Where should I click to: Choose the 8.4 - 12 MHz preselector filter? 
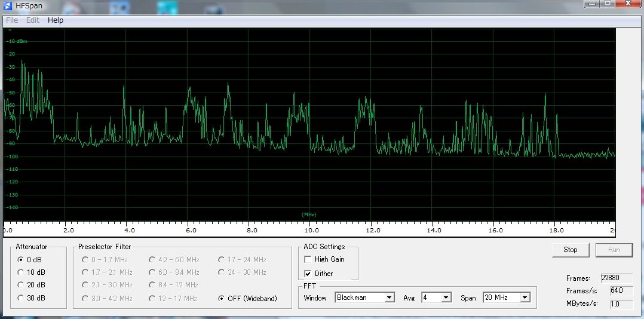[x=173, y=284]
